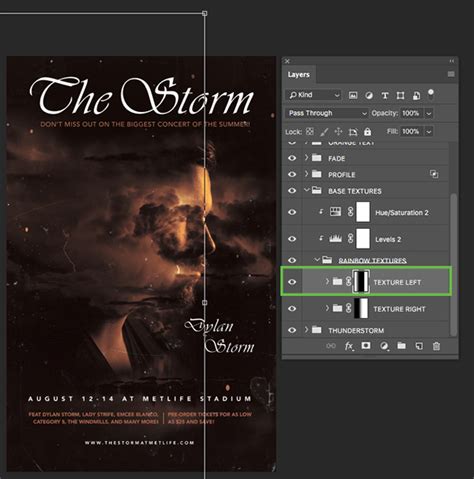Toggle visibility of Levels 2 layer
This screenshot has width=474, height=479.
292,239
